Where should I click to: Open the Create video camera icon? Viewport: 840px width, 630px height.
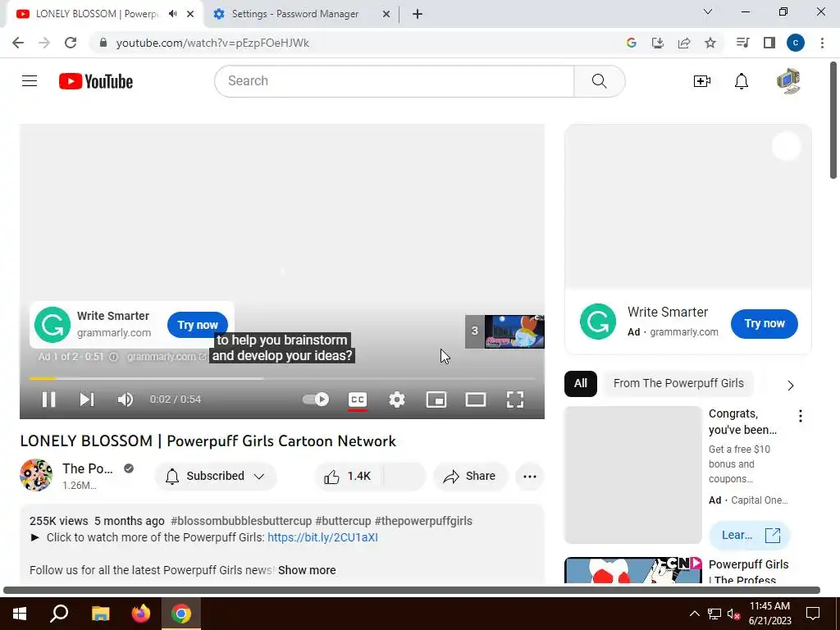point(702,81)
